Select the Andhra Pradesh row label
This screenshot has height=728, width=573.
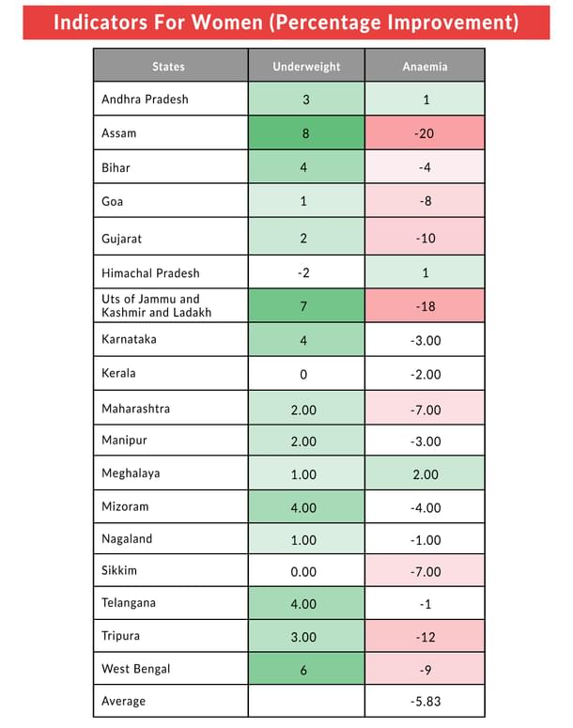point(145,99)
